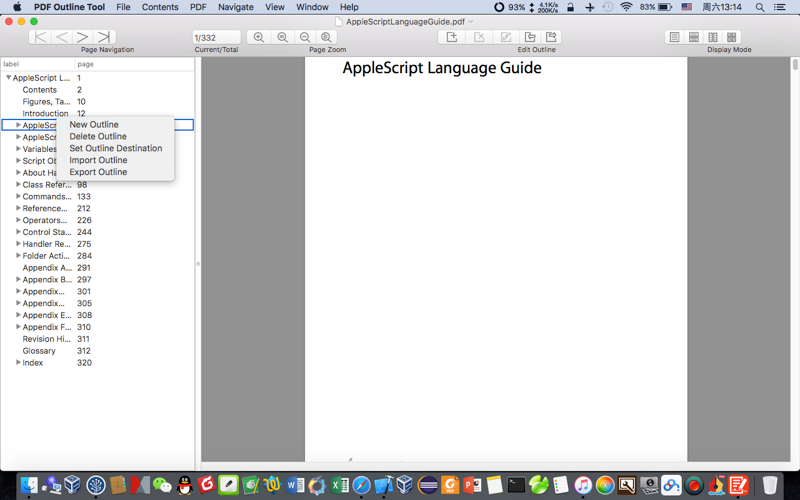This screenshot has height=500, width=800.
Task: Zoom out with the minus magnifier icon
Action: point(305,37)
